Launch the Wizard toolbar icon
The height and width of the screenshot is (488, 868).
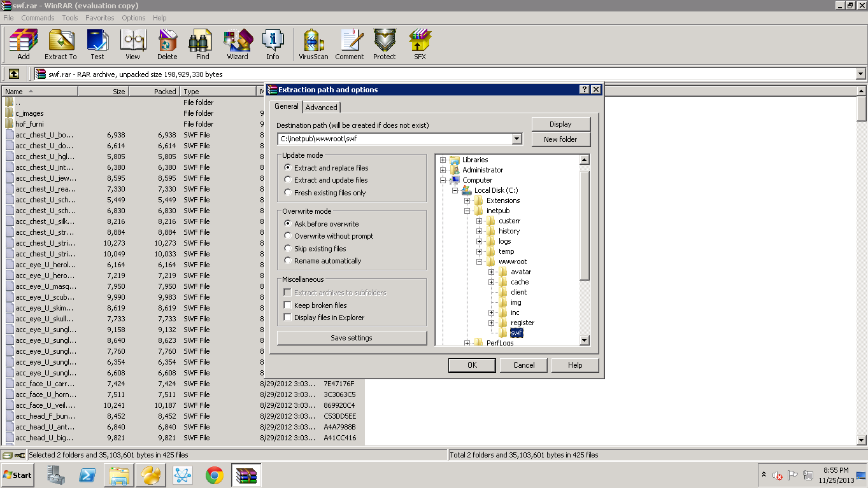(238, 45)
